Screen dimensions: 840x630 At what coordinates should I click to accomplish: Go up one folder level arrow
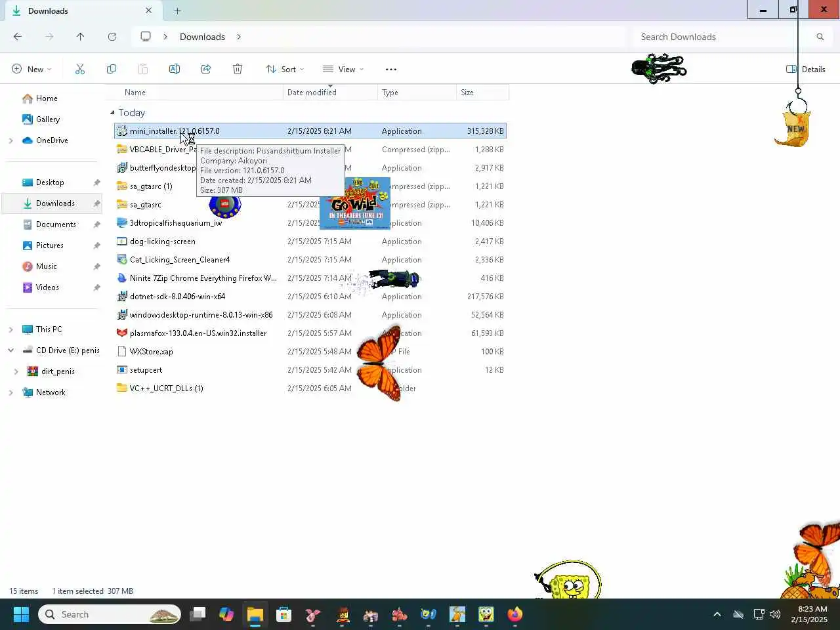[x=80, y=37]
